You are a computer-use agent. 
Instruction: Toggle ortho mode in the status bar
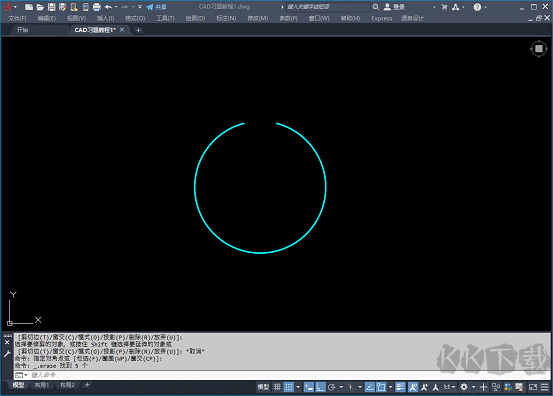pyautogui.click(x=320, y=387)
